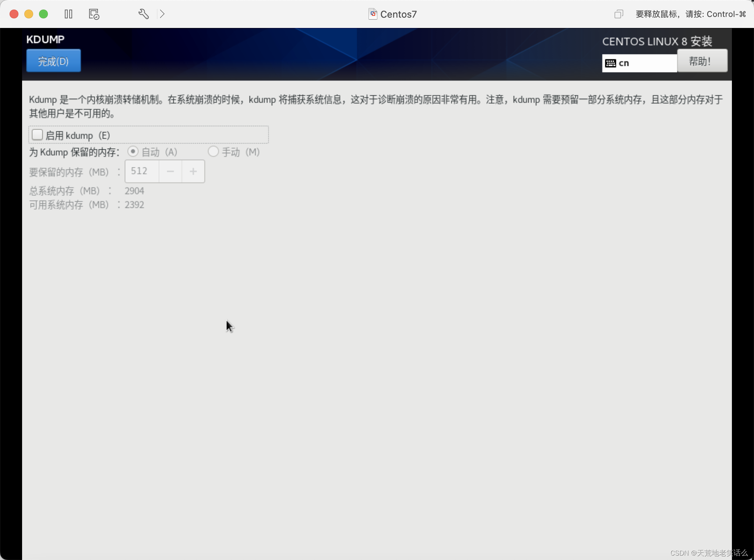Select the 自动 (A) radio button

tap(133, 152)
